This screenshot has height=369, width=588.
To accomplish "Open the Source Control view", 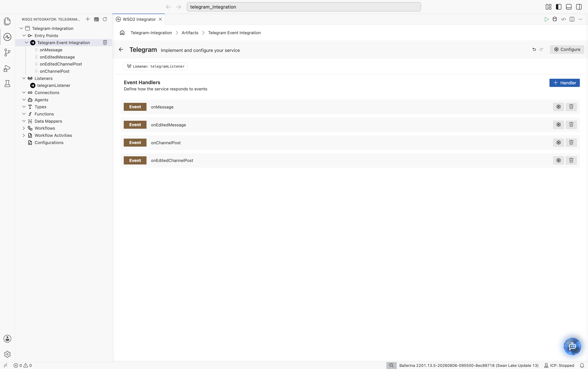I will coord(7,52).
